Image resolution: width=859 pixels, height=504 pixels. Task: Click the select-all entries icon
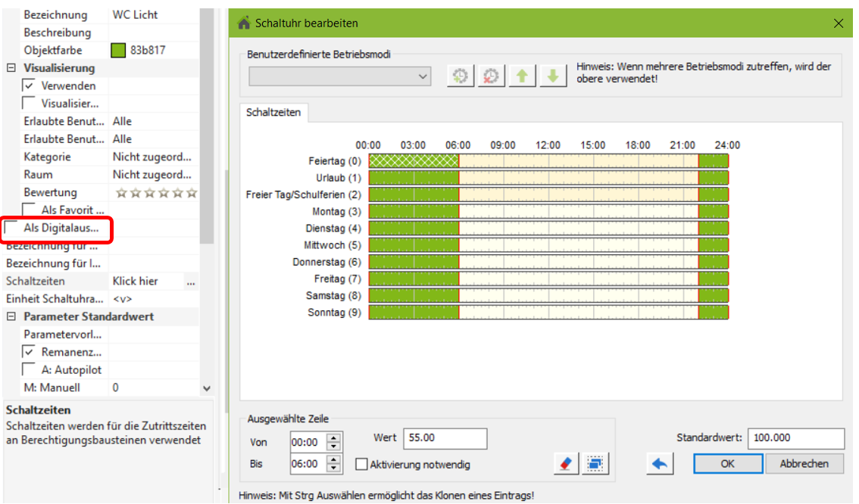pyautogui.click(x=595, y=464)
